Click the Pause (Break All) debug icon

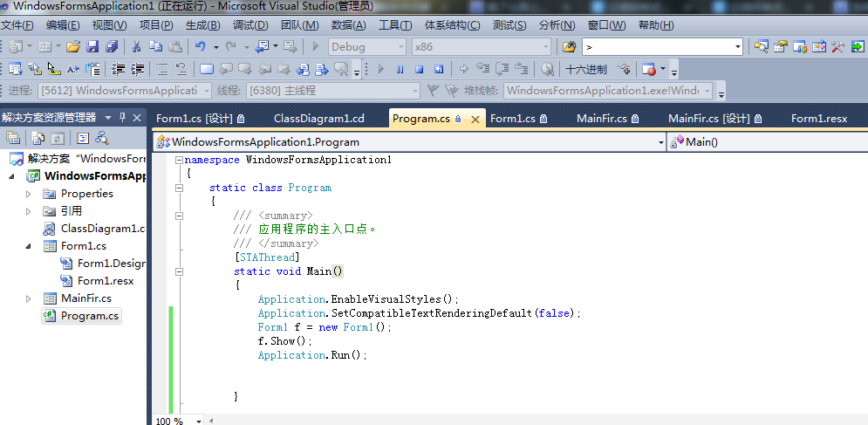pyautogui.click(x=400, y=69)
